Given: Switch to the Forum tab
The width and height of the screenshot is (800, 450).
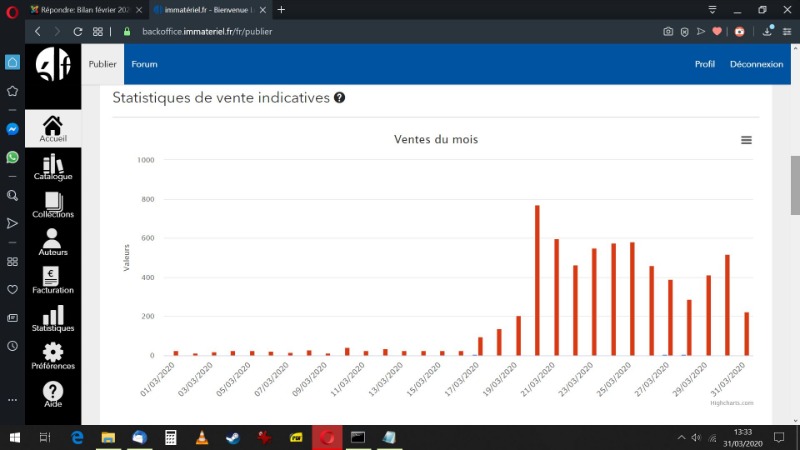Looking at the screenshot, I should click(144, 64).
